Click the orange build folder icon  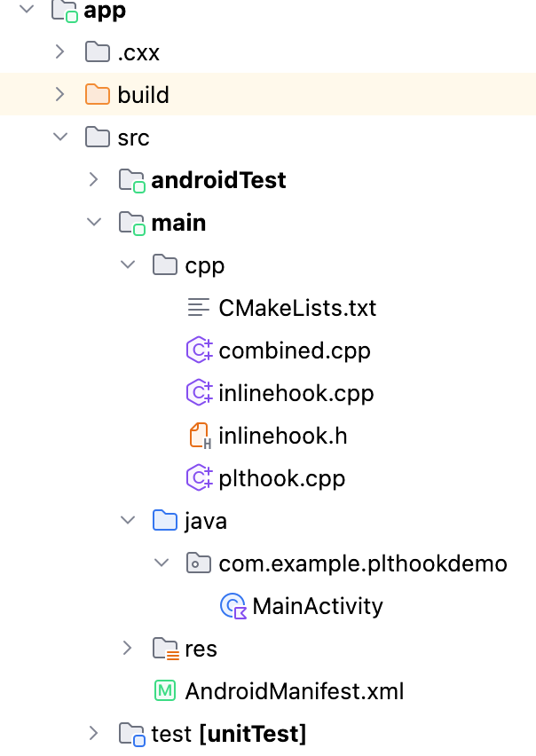pos(98,95)
